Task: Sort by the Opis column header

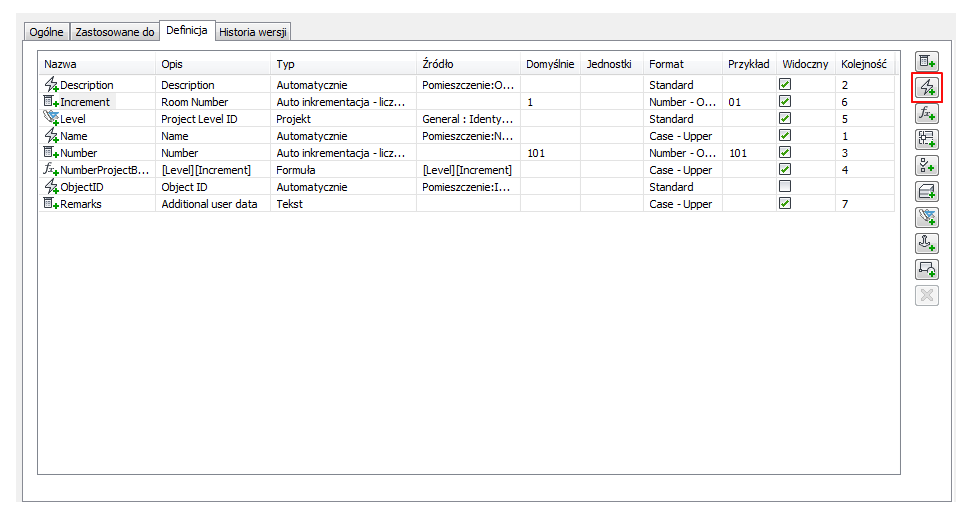Action: coord(212,64)
